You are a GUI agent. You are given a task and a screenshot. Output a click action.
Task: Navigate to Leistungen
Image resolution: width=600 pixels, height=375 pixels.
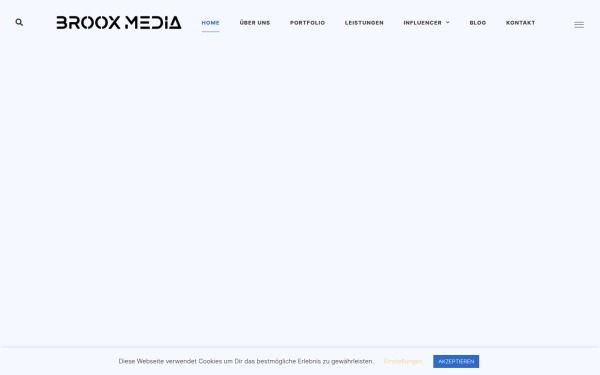(x=364, y=23)
